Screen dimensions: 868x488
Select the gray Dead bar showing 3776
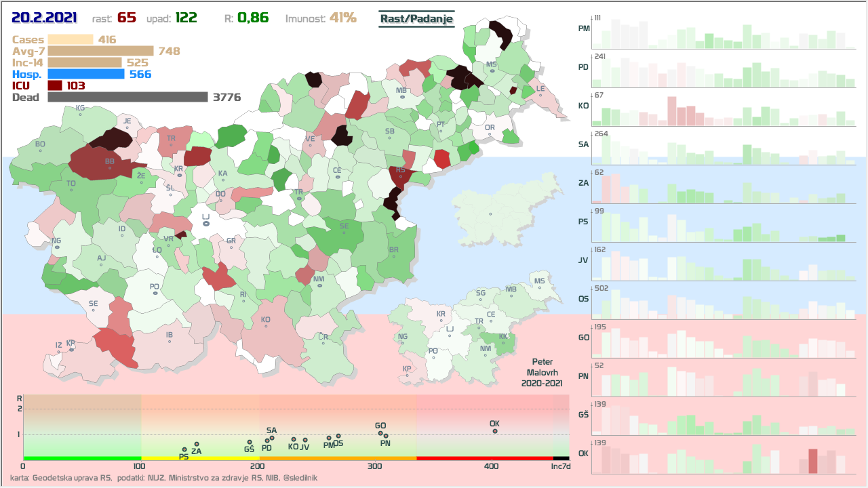127,98
